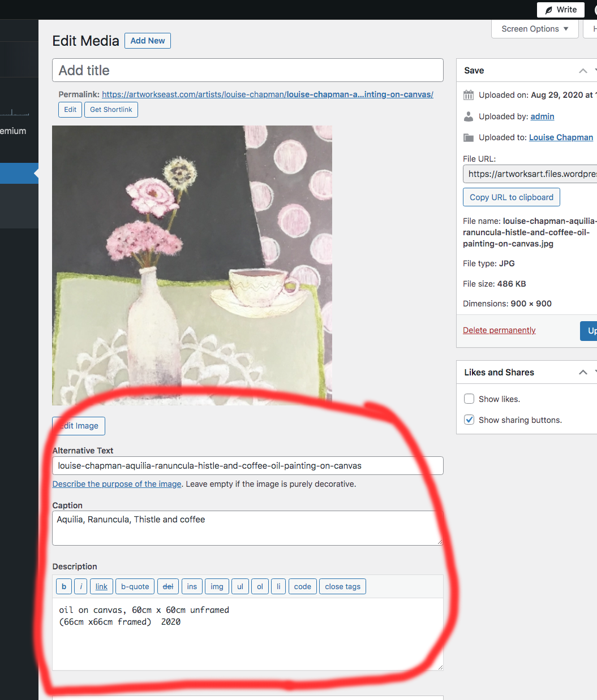Collapse the Save panel
Image resolution: width=597 pixels, height=700 pixels.
pos(583,71)
